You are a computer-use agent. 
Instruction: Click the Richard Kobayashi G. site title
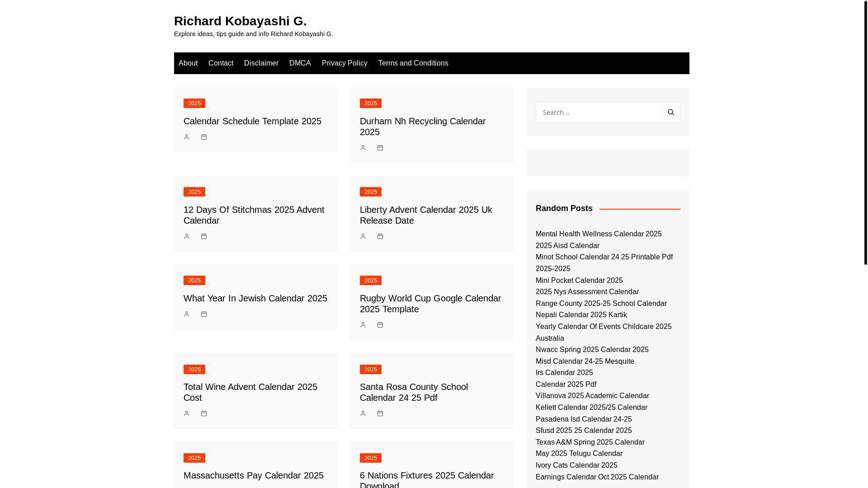(x=241, y=21)
